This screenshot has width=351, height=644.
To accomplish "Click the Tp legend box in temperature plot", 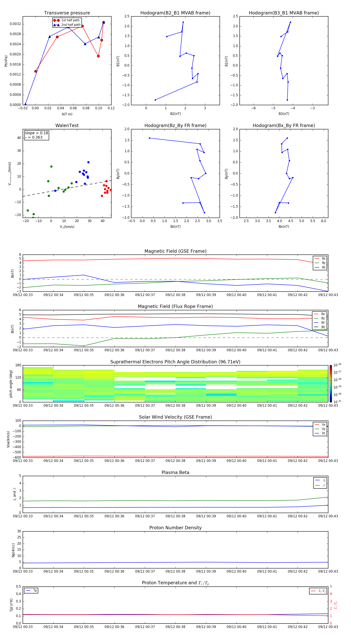I will click(31, 591).
